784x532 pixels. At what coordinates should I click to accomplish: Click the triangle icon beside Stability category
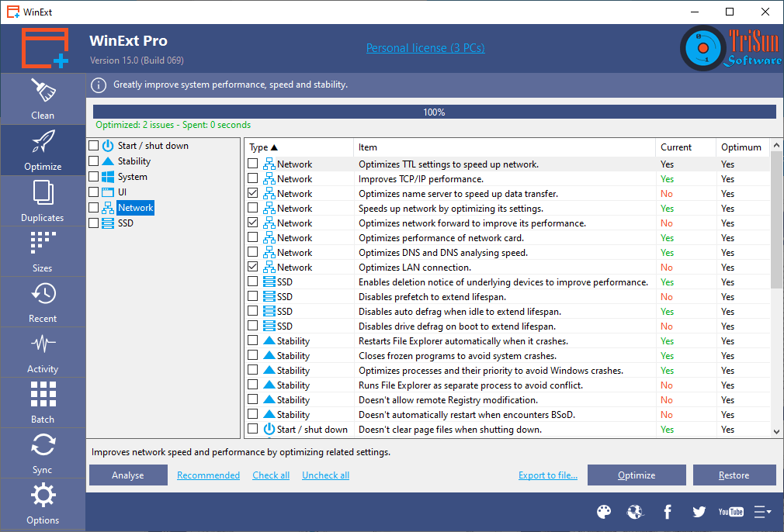point(108,161)
